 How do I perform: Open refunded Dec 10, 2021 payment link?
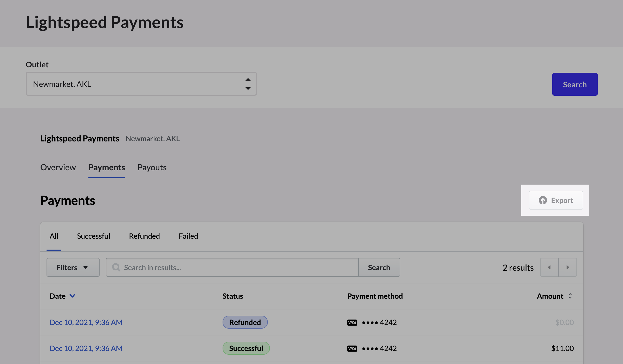coord(86,322)
